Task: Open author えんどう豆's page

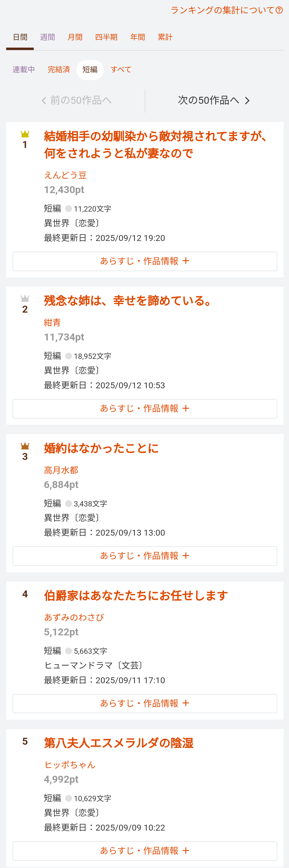Action: coord(65,175)
